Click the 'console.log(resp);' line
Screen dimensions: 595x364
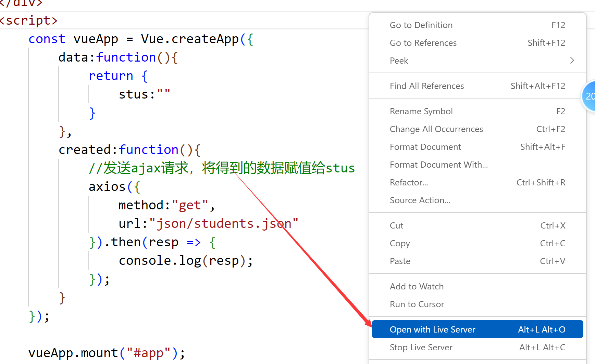point(186,261)
